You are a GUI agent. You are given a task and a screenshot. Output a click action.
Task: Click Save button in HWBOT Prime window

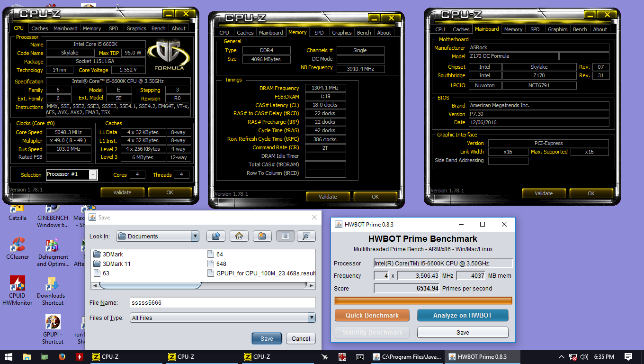(x=463, y=332)
